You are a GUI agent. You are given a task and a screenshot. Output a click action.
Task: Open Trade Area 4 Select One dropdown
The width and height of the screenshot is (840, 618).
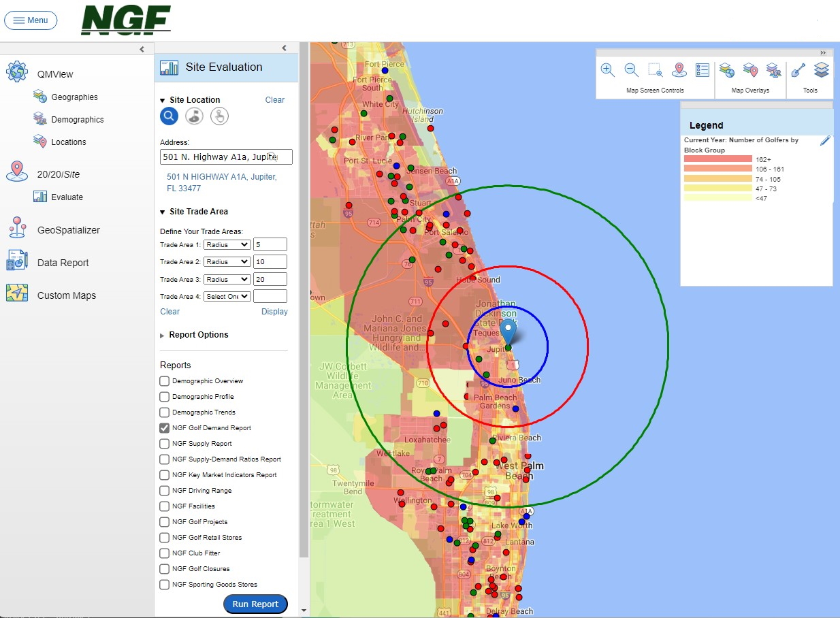point(227,297)
